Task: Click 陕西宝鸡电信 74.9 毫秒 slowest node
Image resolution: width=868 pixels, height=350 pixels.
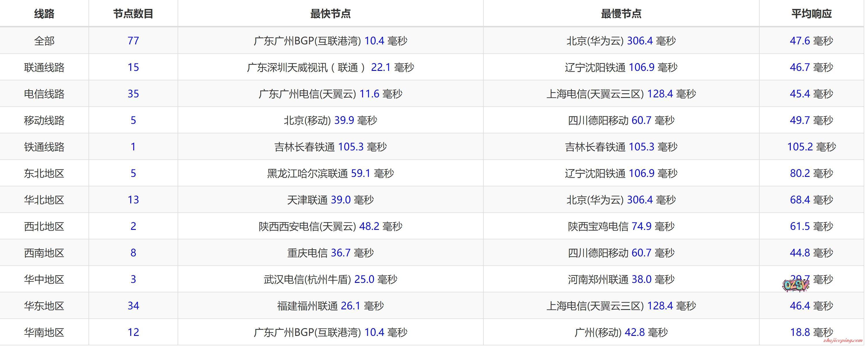Action: click(x=621, y=226)
